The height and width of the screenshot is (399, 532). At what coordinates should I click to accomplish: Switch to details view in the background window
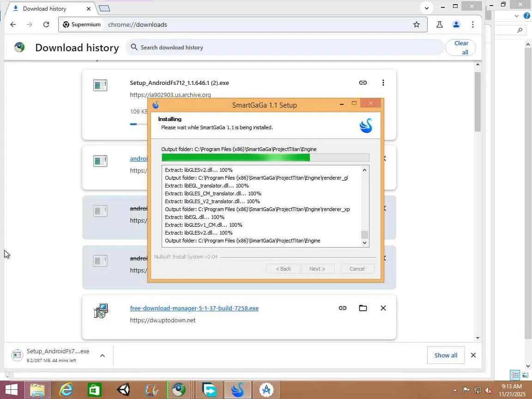pyautogui.click(x=515, y=375)
